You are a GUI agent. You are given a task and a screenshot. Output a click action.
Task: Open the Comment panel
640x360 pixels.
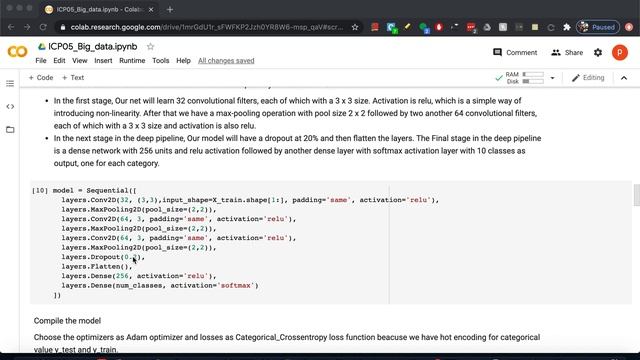coord(515,52)
